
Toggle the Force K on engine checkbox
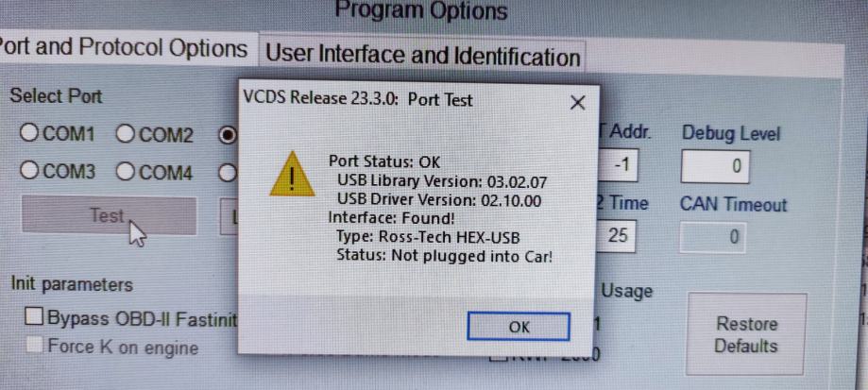(112, 347)
